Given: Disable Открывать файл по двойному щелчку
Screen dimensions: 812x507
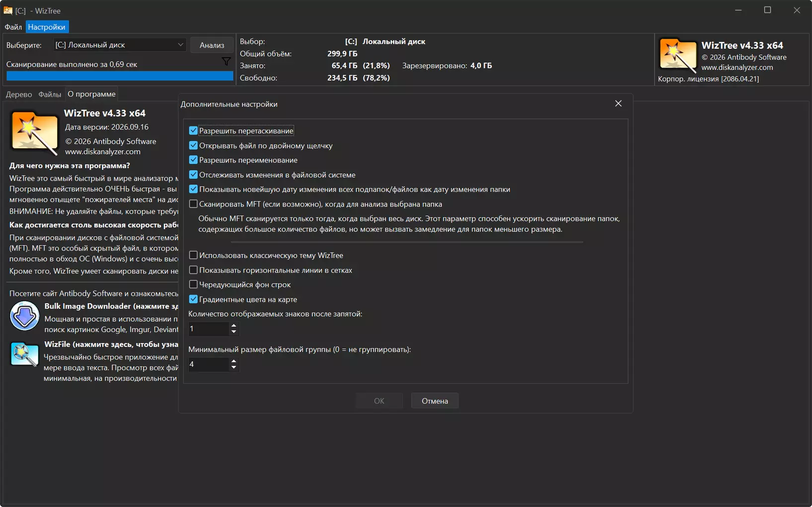Looking at the screenshot, I should coord(193,146).
